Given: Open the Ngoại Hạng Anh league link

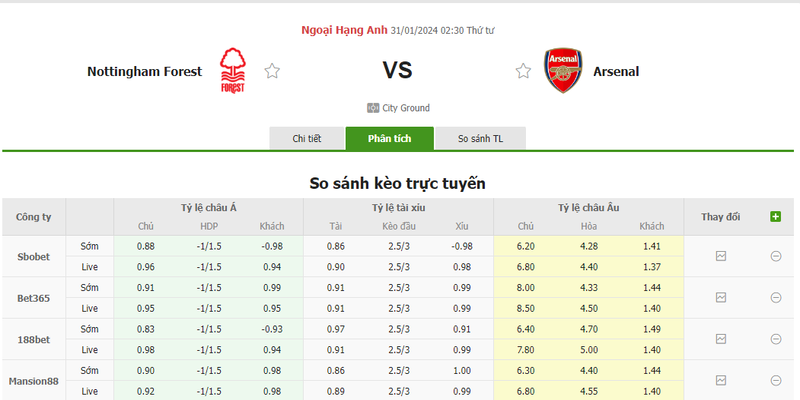Looking at the screenshot, I should [x=344, y=30].
